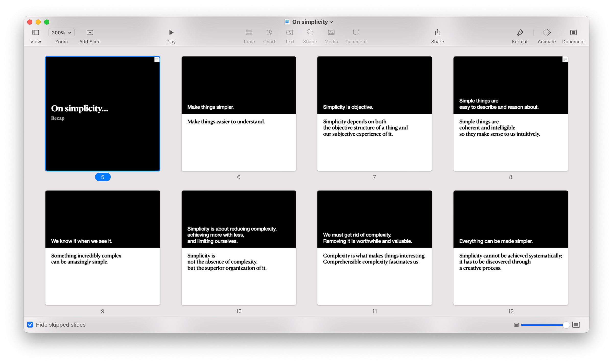Adjust the thumbnail size slider
The width and height of the screenshot is (613, 364).
pos(566,325)
